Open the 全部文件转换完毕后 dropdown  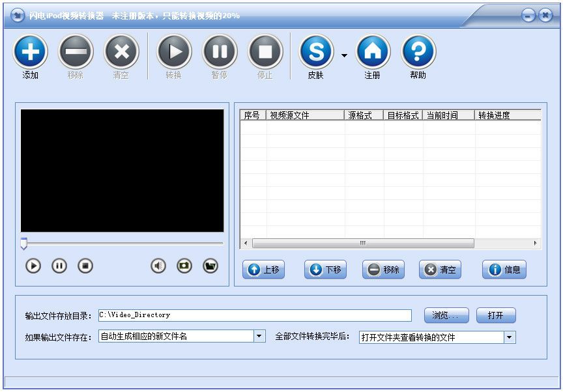point(509,337)
